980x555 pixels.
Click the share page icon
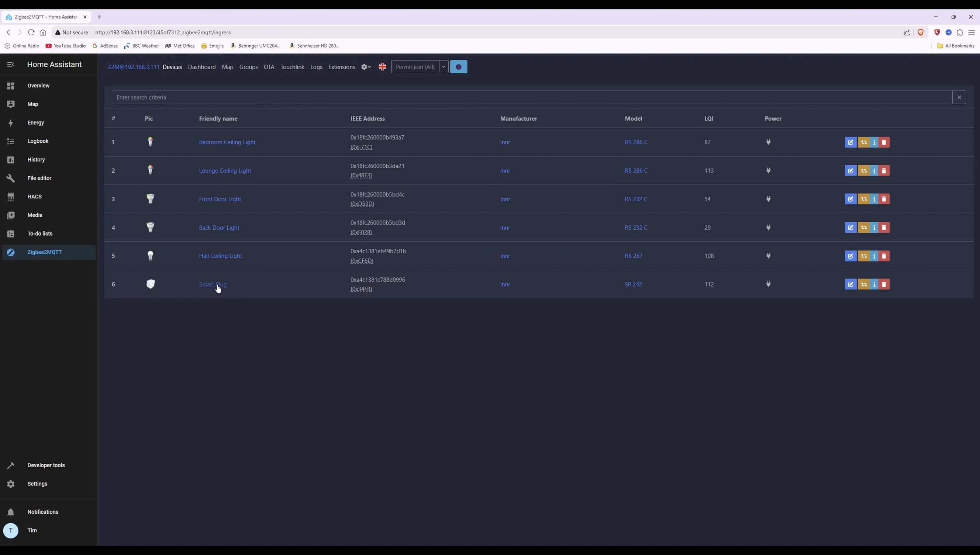pyautogui.click(x=907, y=32)
